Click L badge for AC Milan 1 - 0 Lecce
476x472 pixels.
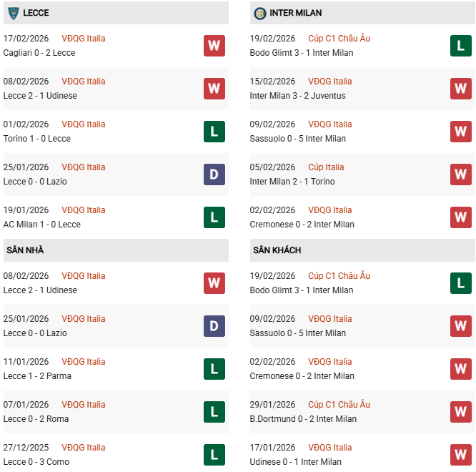(x=214, y=217)
